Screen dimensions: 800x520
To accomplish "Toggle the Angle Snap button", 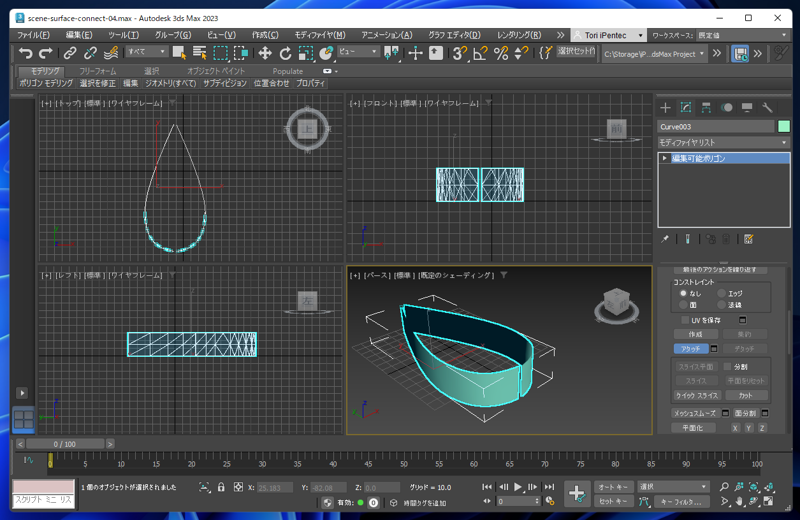I will click(480, 53).
